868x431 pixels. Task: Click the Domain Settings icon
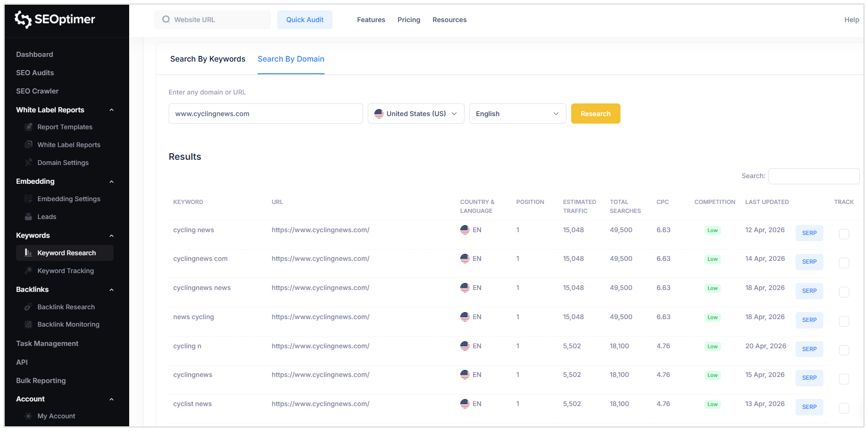click(29, 163)
